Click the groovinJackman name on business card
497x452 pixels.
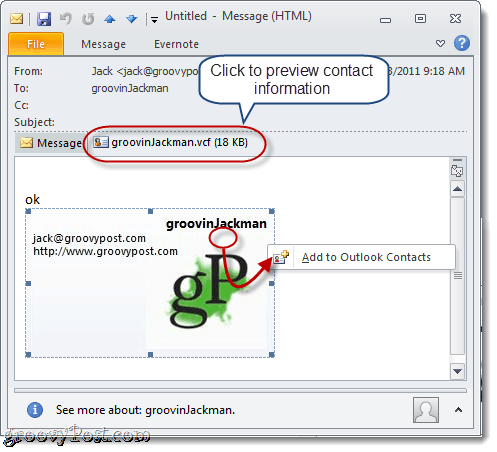(216, 224)
